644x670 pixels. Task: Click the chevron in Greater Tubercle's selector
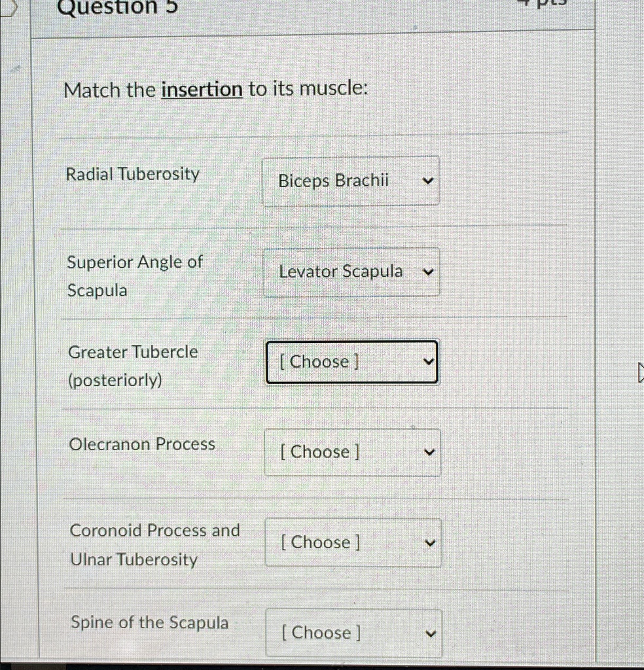point(429,362)
